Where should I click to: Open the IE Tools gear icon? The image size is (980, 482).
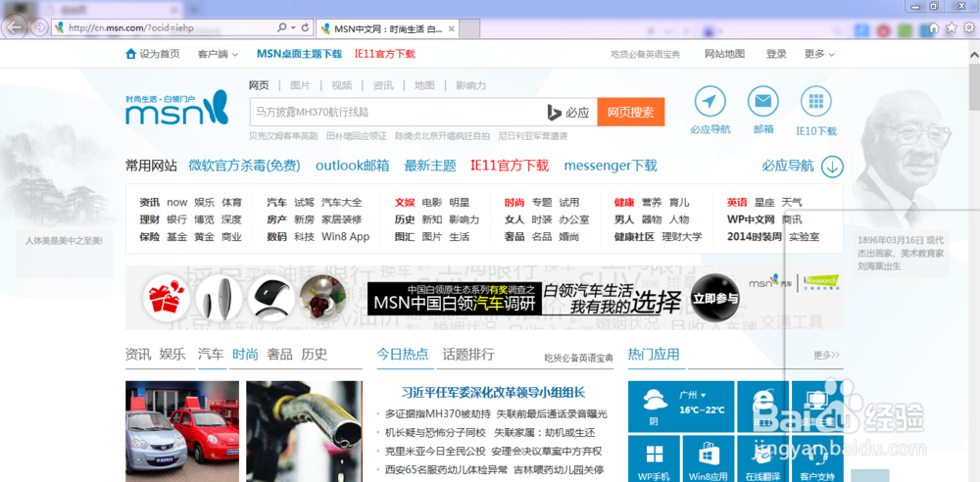[969, 27]
